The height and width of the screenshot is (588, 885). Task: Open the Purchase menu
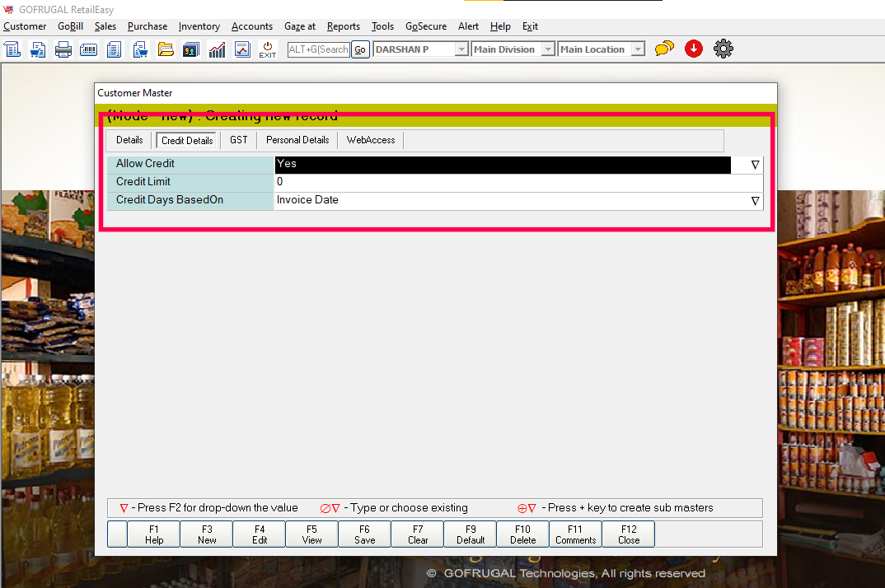147,26
